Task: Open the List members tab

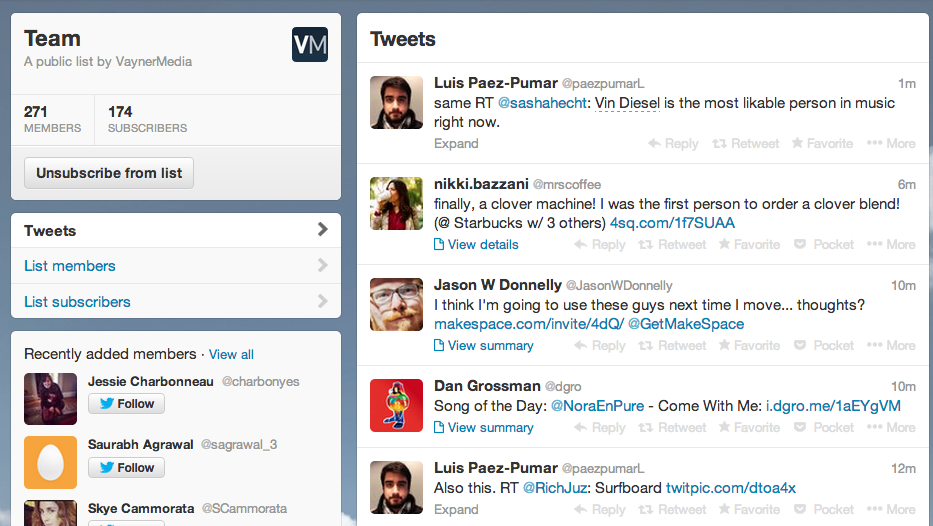Action: (70, 266)
